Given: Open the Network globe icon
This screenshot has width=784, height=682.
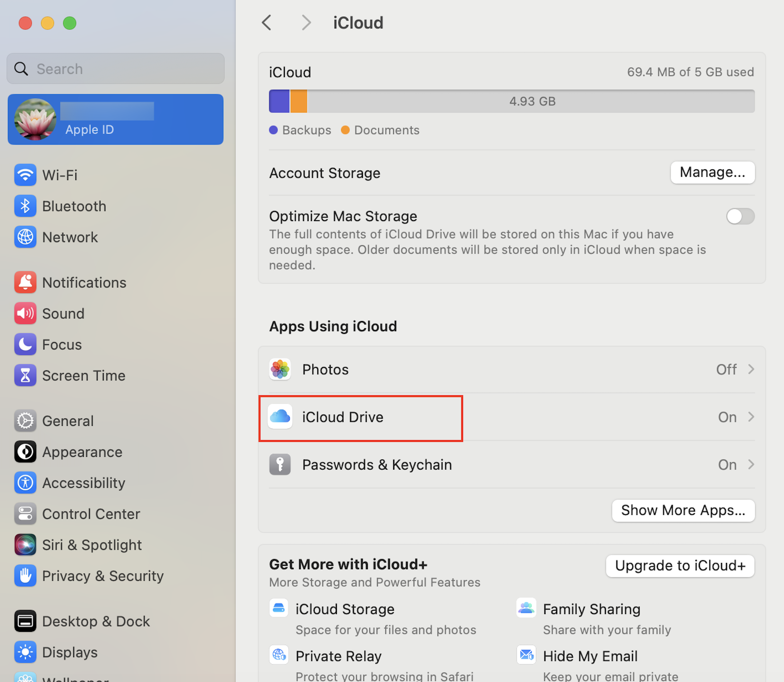Looking at the screenshot, I should coord(25,237).
